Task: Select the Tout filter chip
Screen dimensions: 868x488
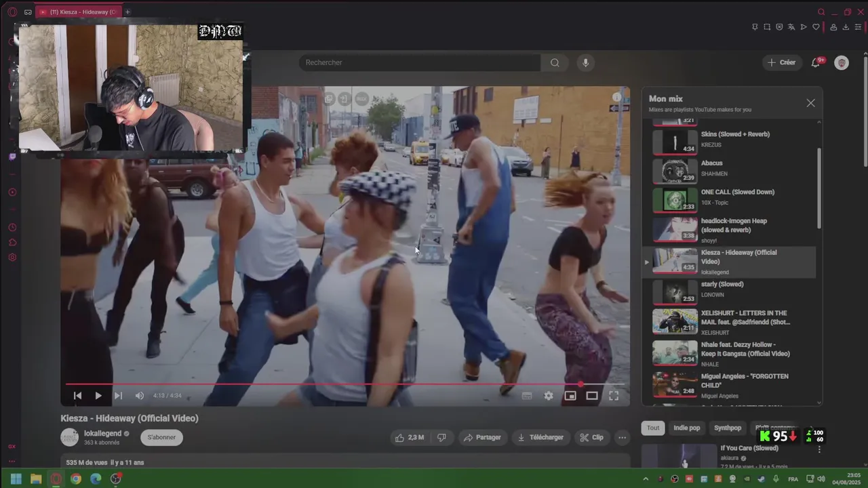Action: (652, 428)
